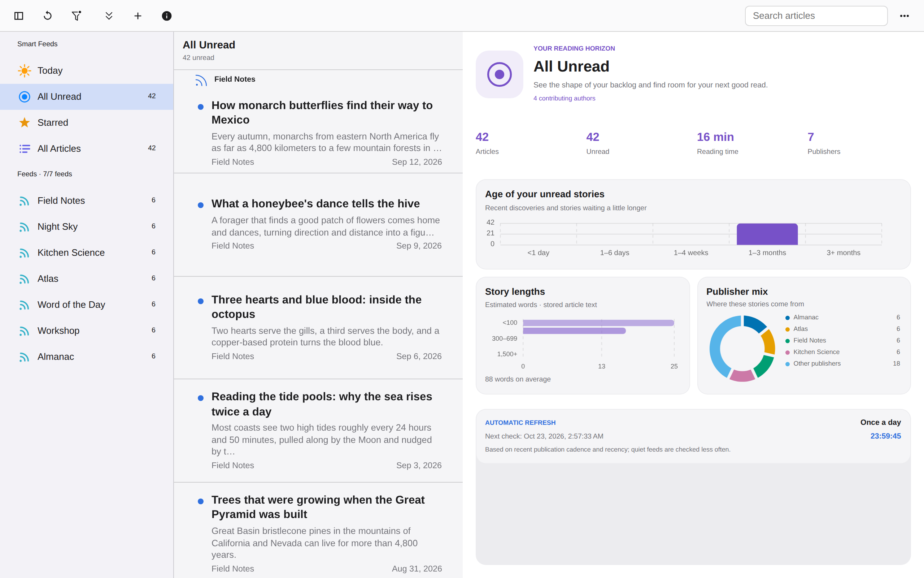Screen dimensions: 924x578
Task: Open the Workshop feed
Action: (x=87, y=331)
